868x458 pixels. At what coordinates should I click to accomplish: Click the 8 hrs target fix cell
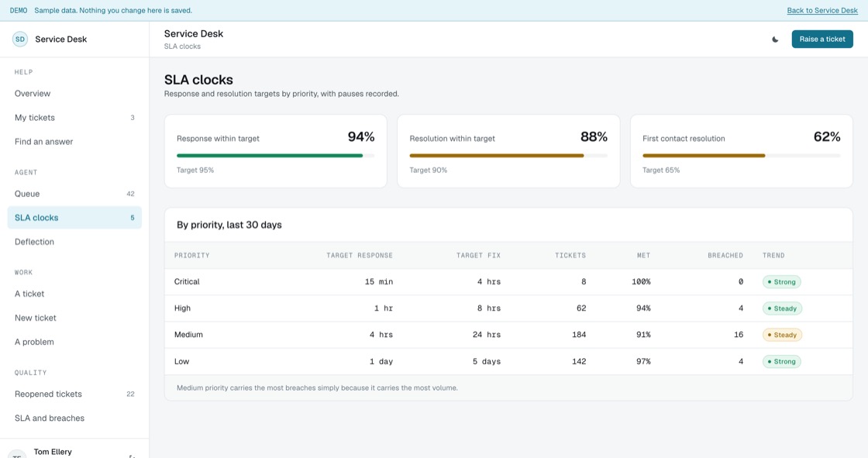pyautogui.click(x=489, y=308)
